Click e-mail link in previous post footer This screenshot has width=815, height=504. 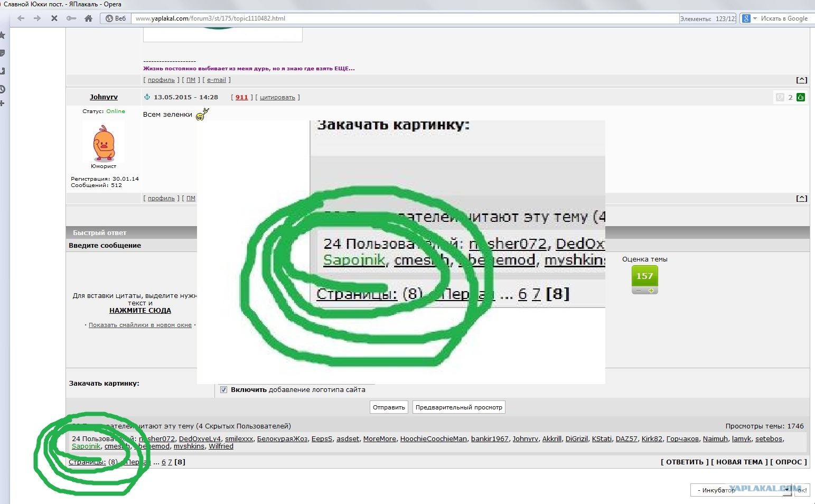217,80
